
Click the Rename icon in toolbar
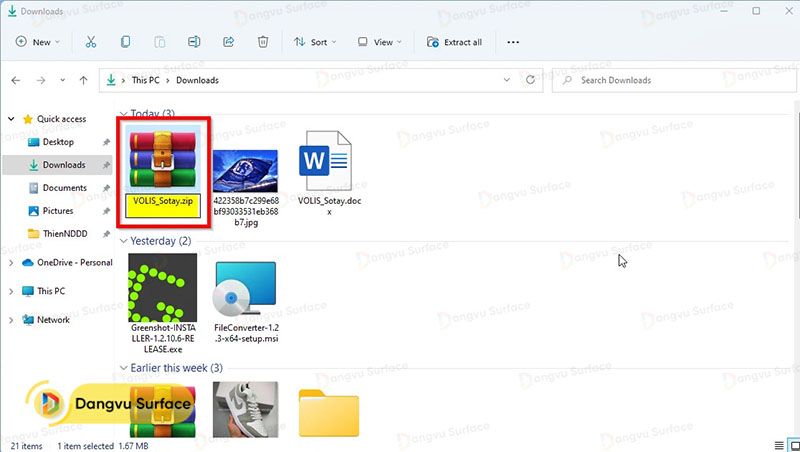[195, 42]
